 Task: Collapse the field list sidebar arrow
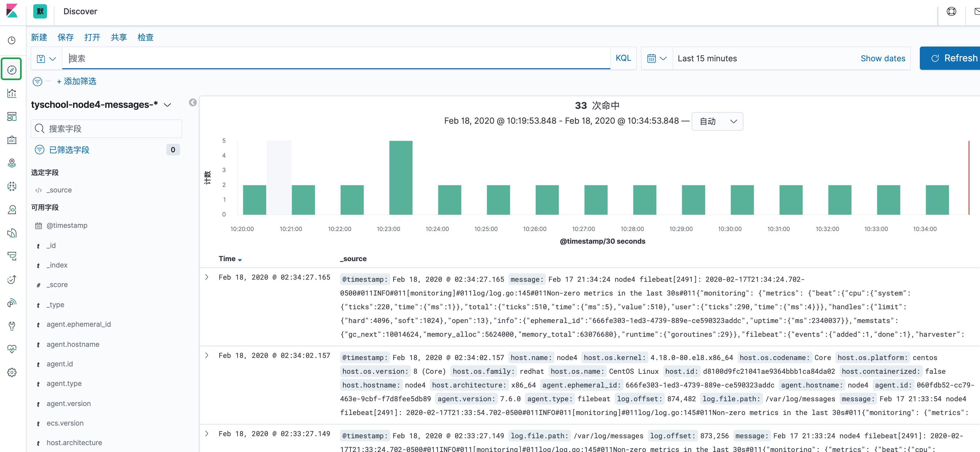[x=193, y=103]
